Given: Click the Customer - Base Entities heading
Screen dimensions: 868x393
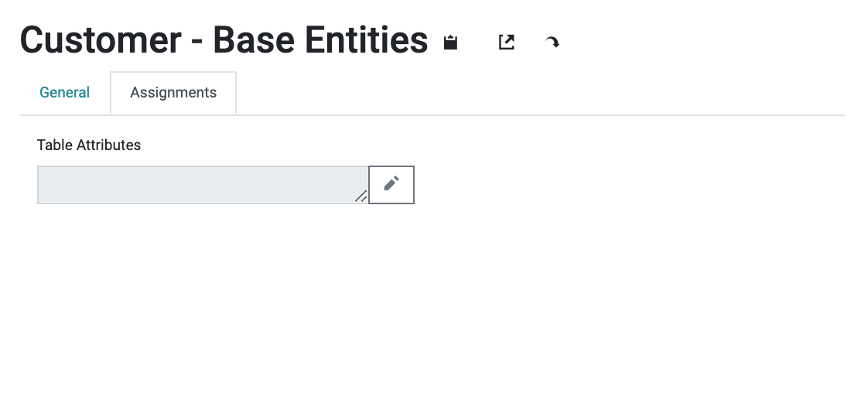Looking at the screenshot, I should [x=224, y=40].
